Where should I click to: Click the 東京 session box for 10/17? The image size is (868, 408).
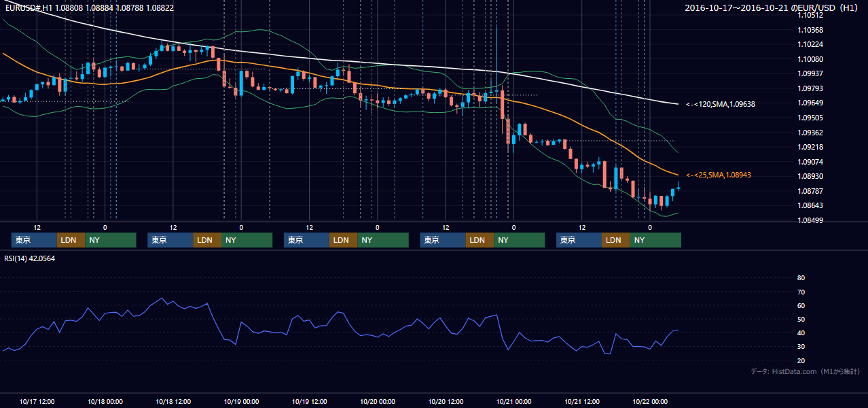point(34,240)
